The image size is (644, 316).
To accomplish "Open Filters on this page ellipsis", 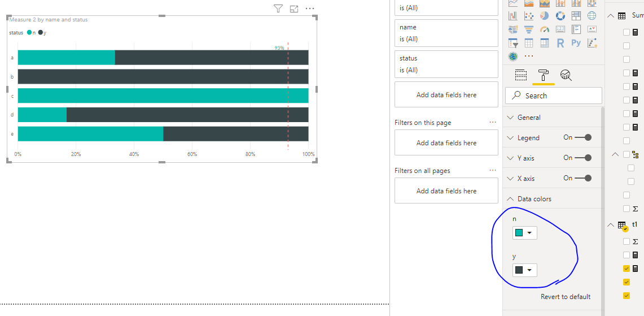I will [x=493, y=122].
